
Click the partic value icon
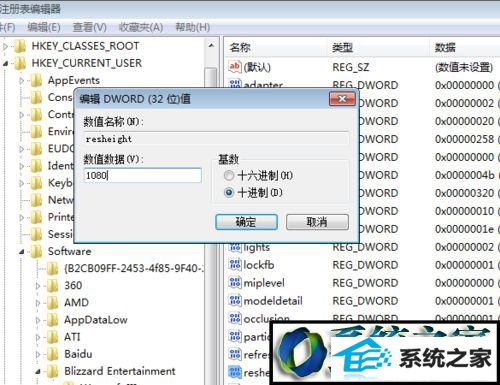235,337
